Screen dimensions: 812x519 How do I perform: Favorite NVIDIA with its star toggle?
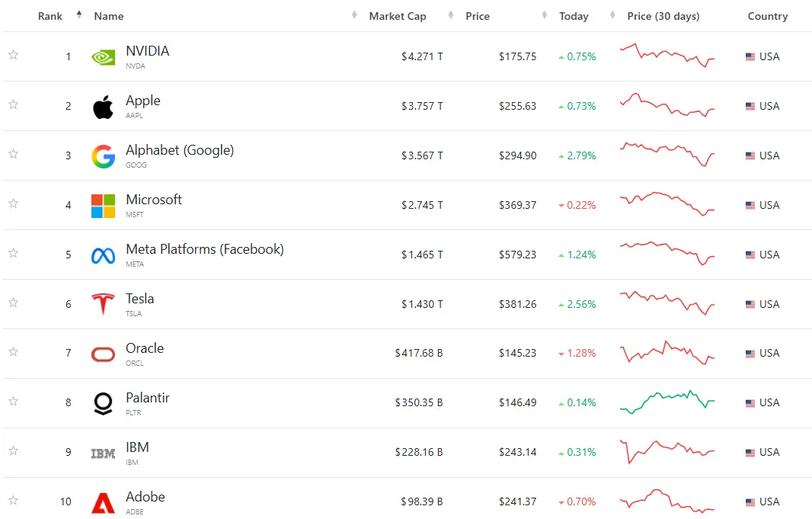coord(13,55)
